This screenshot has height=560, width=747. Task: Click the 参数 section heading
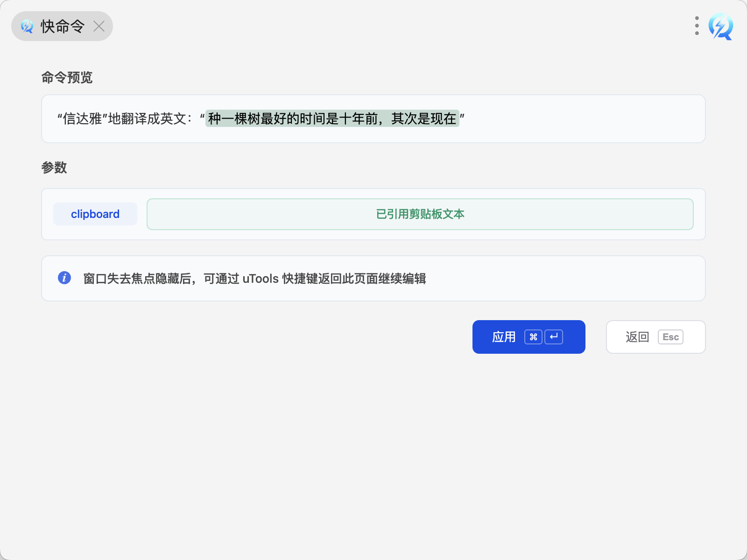[x=54, y=168]
